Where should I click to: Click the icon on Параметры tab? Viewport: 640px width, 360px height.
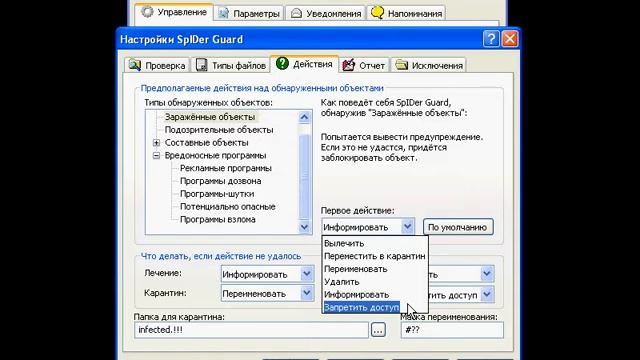point(223,13)
